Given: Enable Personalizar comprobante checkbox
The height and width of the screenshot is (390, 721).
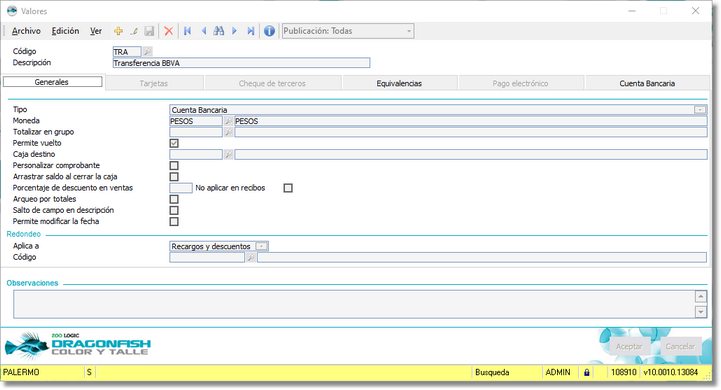Looking at the screenshot, I should (x=174, y=166).
